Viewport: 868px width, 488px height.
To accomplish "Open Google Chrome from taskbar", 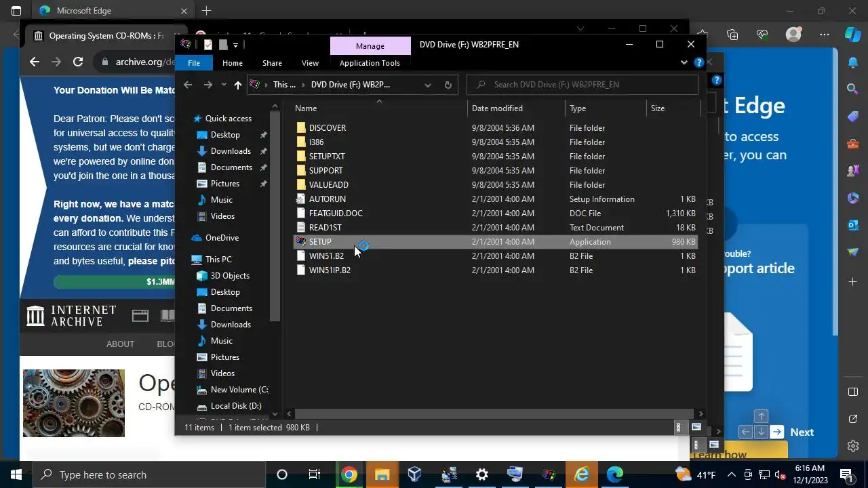I will pyautogui.click(x=349, y=474).
